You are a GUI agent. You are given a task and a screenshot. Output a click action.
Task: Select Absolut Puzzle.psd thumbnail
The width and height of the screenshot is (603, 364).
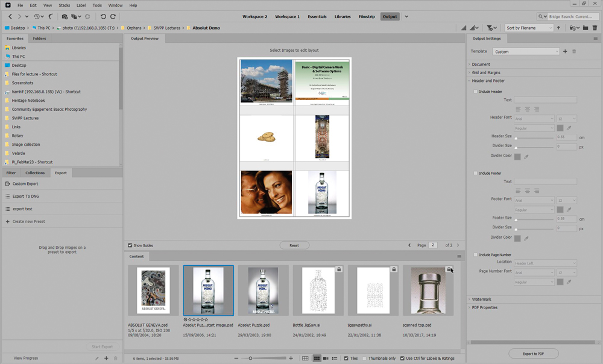click(263, 290)
